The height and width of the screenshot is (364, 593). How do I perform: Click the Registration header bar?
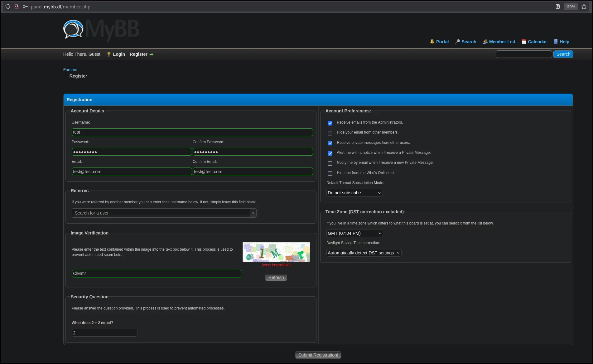318,100
